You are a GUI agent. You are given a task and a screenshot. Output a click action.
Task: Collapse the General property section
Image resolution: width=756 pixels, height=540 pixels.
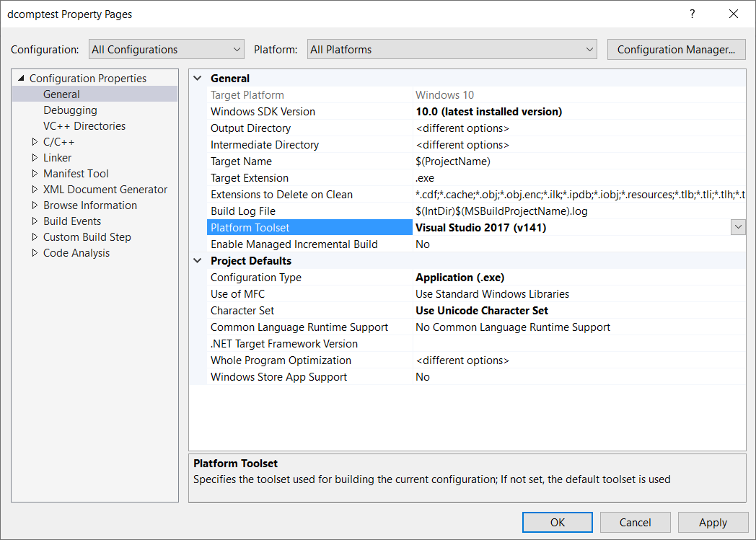[x=198, y=79]
